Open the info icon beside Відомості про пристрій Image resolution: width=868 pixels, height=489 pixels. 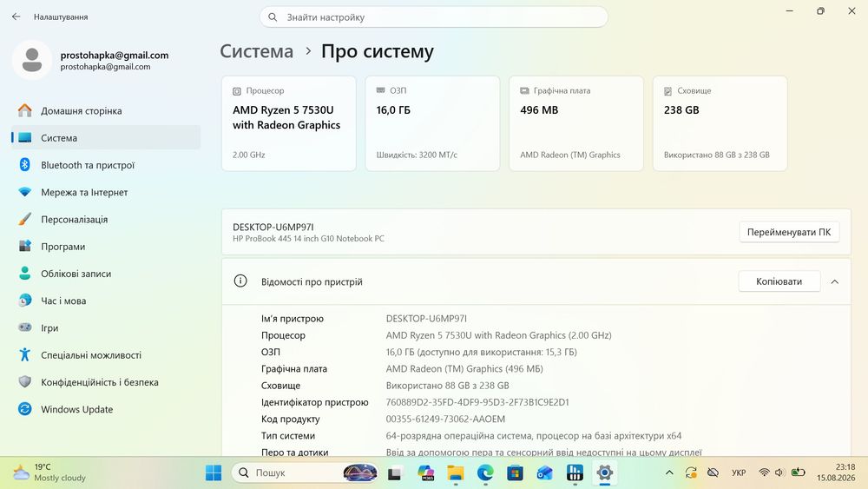pyautogui.click(x=240, y=281)
